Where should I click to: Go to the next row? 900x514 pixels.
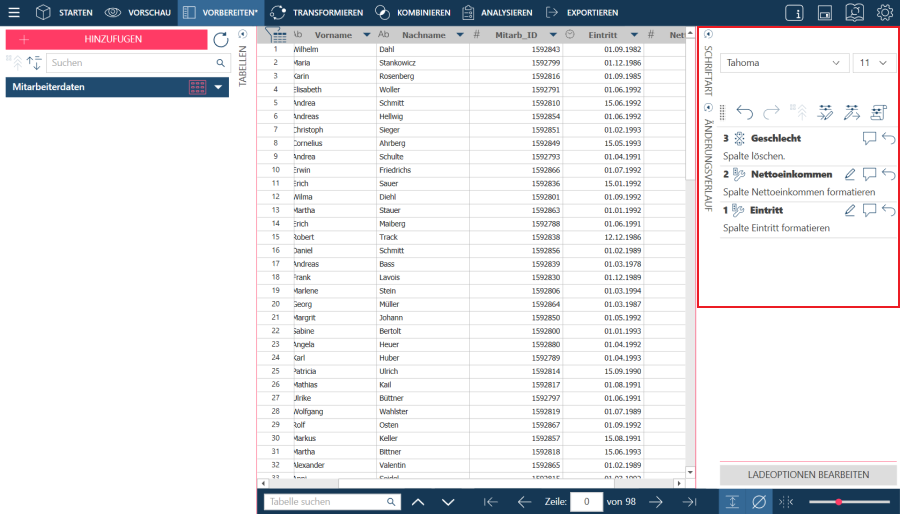point(655,502)
